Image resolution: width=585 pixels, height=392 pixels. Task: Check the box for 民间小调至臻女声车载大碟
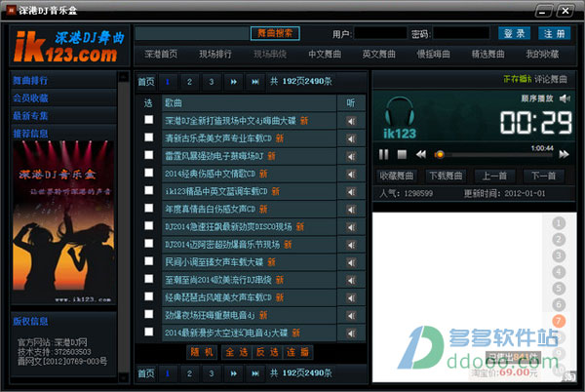149,261
